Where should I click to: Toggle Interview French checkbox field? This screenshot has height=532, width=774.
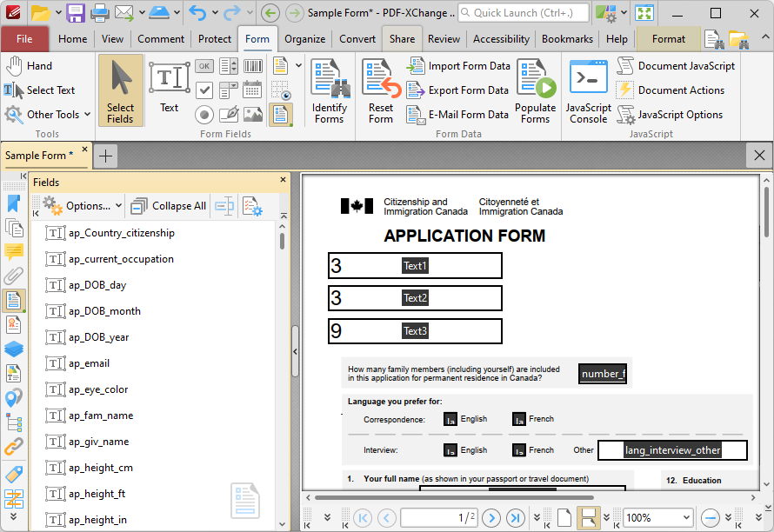pos(519,450)
